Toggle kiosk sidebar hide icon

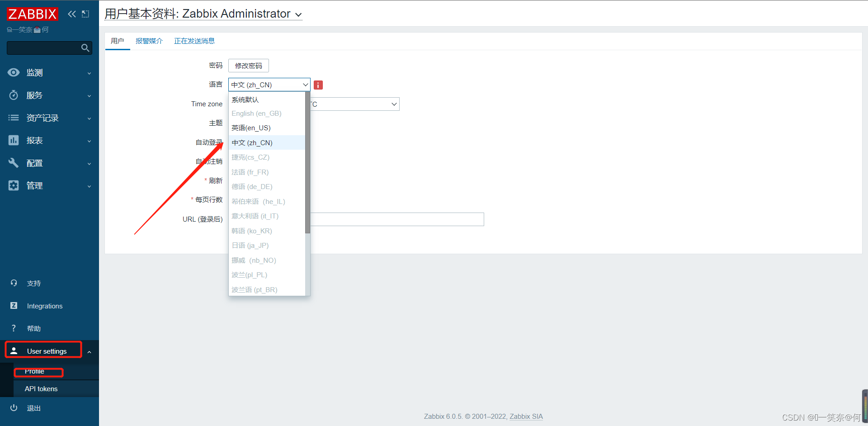[85, 14]
